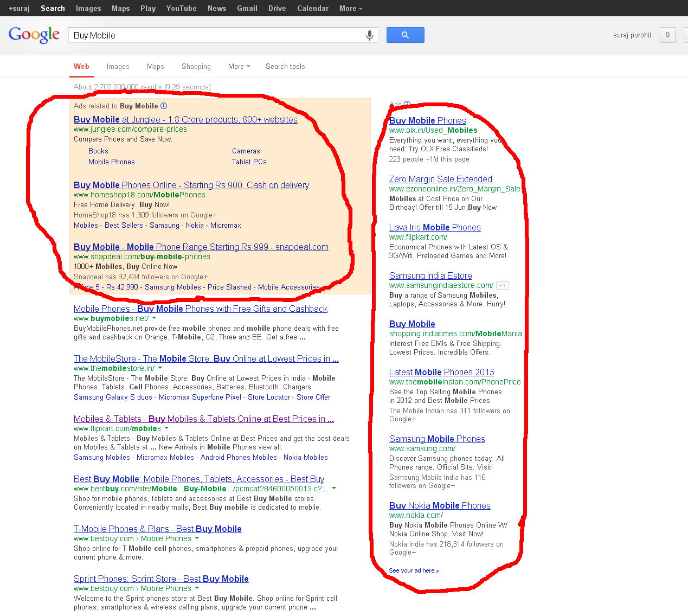Click the voice search microphone icon
Image resolution: width=688 pixels, height=616 pixels.
[x=369, y=35]
